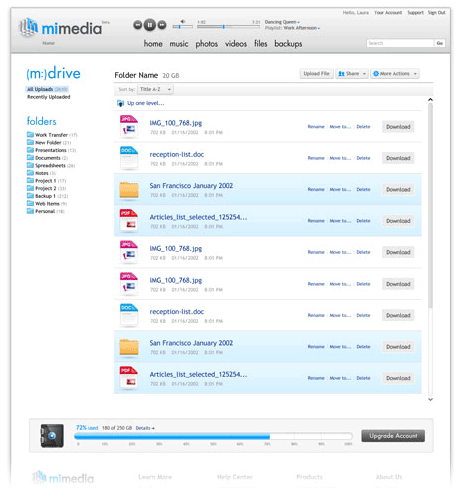Screen dimensions: 459x488
Task: Click the scroll down arrow of file list
Action: coord(430,399)
